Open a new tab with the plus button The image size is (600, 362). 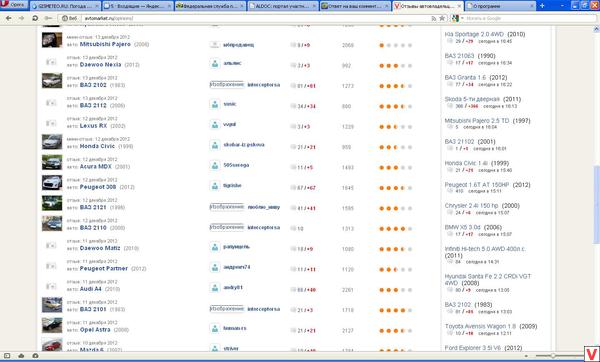tap(542, 5)
